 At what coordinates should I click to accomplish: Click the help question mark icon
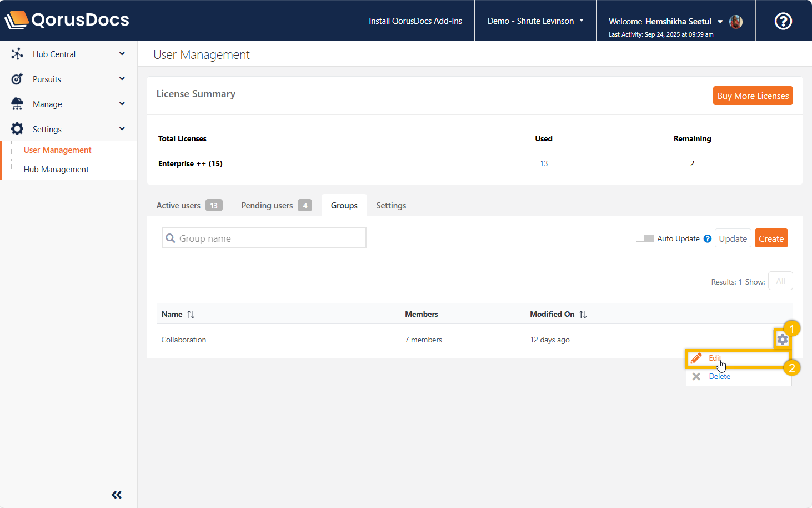[783, 21]
